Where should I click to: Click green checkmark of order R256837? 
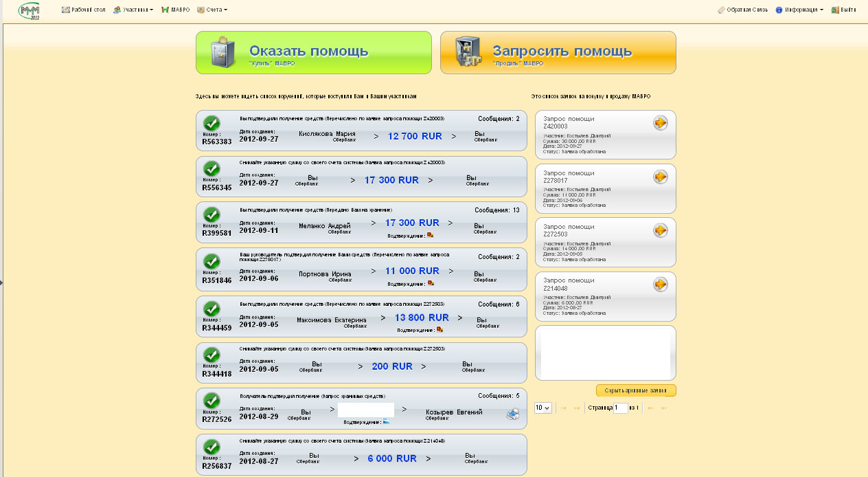(212, 447)
